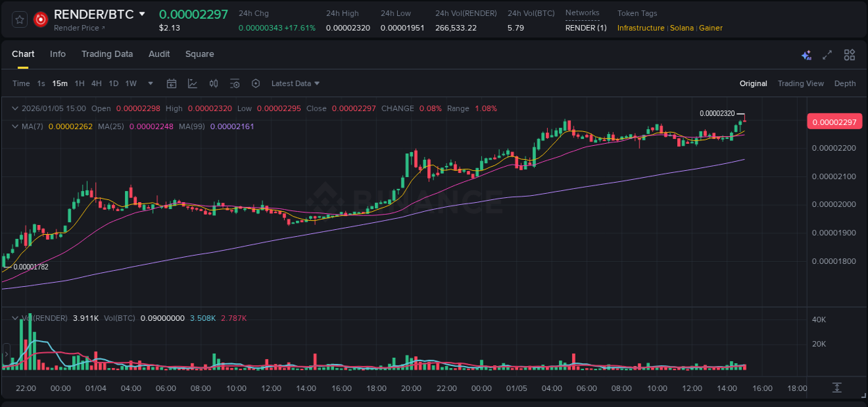Select the 1D timeframe
Screen dimensions: 868x407
pyautogui.click(x=113, y=83)
